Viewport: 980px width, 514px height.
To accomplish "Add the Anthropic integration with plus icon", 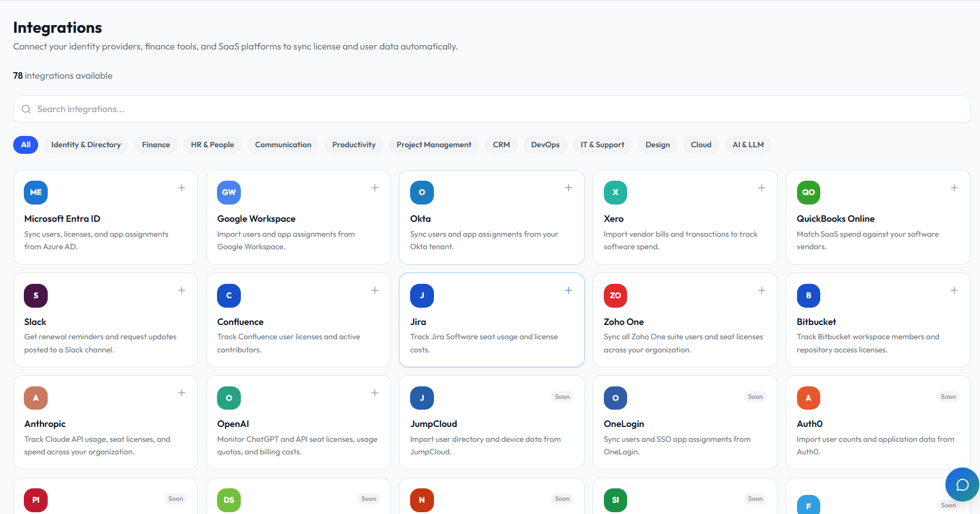I will click(x=182, y=393).
